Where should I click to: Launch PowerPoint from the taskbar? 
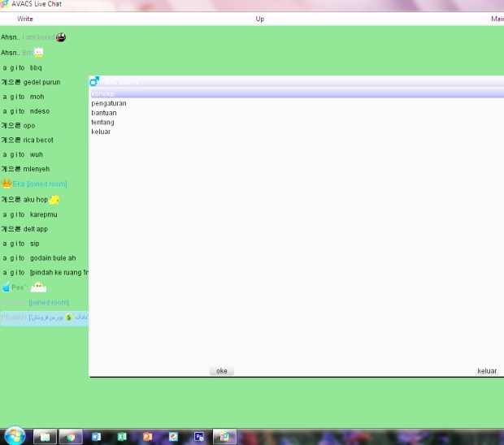(147, 437)
